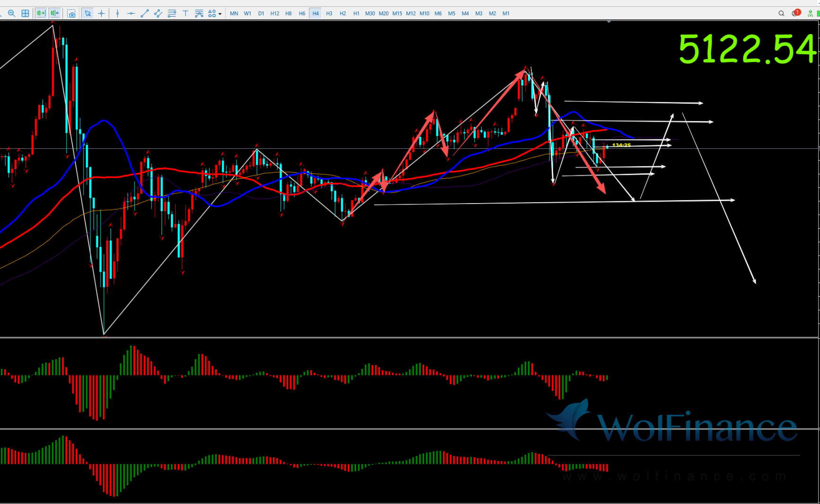Pick the text label tool
820x504 pixels.
[186, 13]
